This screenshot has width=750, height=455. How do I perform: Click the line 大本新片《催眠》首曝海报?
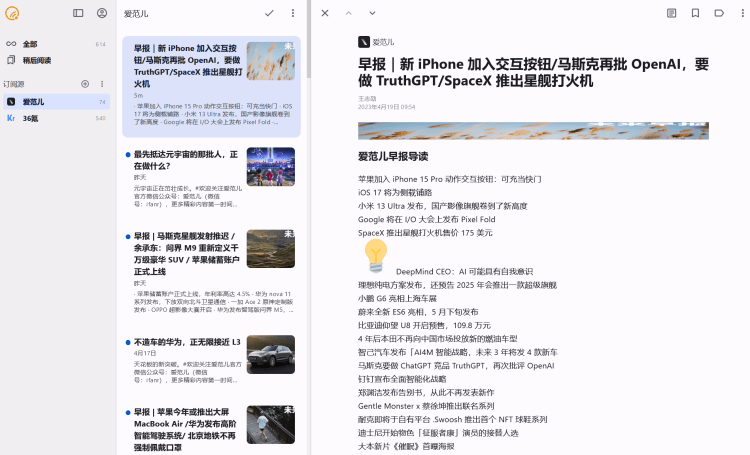pyautogui.click(x=406, y=446)
